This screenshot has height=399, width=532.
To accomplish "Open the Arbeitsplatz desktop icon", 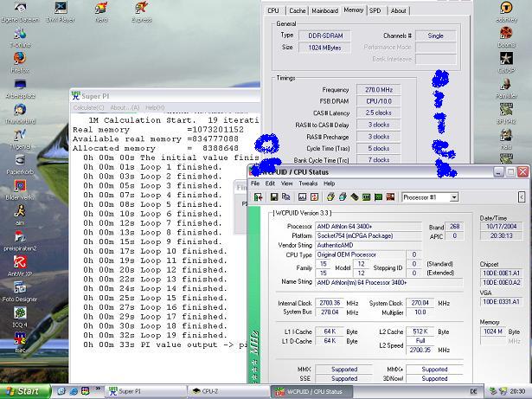I will (x=20, y=88).
